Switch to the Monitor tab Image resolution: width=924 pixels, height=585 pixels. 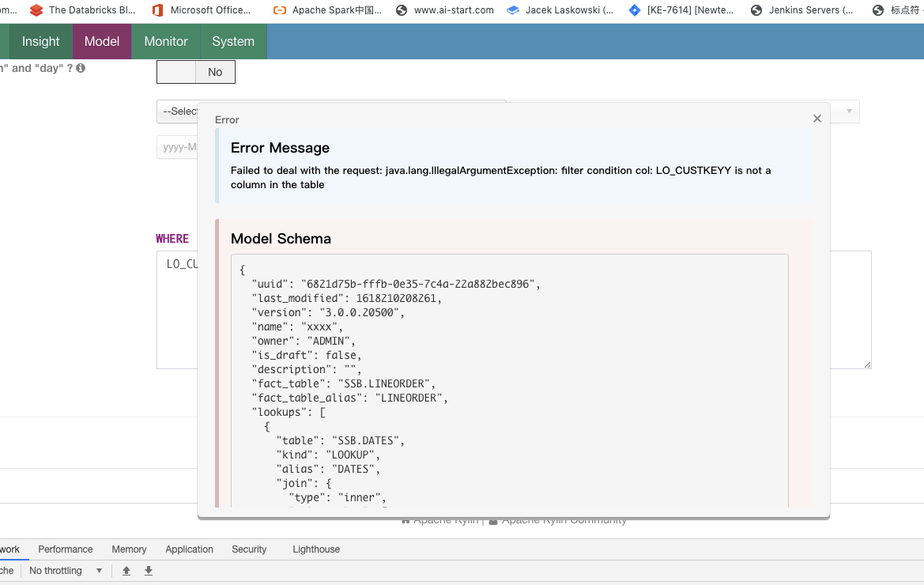(165, 41)
